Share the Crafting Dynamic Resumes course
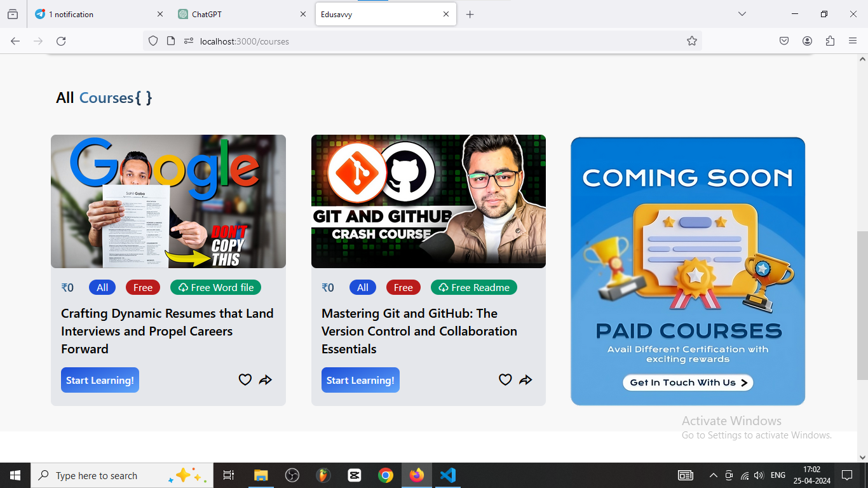 (x=266, y=380)
